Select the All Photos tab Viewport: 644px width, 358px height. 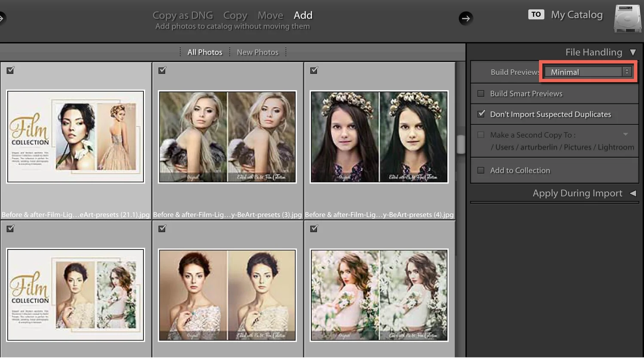point(205,52)
